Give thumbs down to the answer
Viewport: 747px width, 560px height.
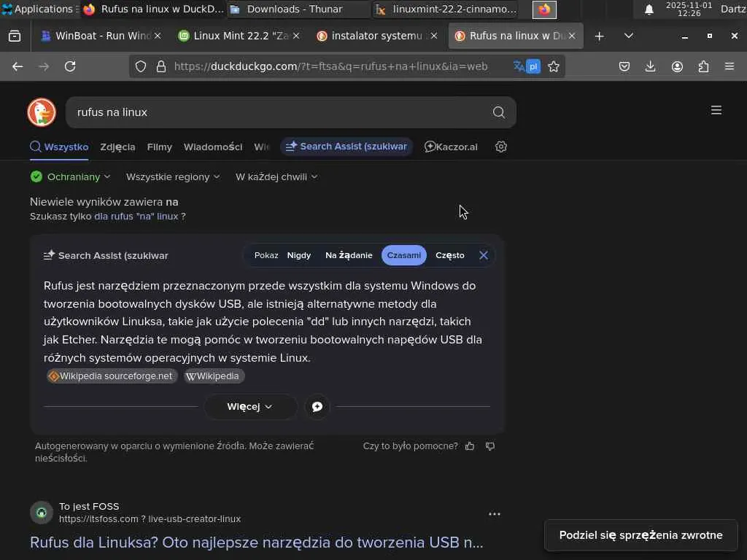click(489, 446)
